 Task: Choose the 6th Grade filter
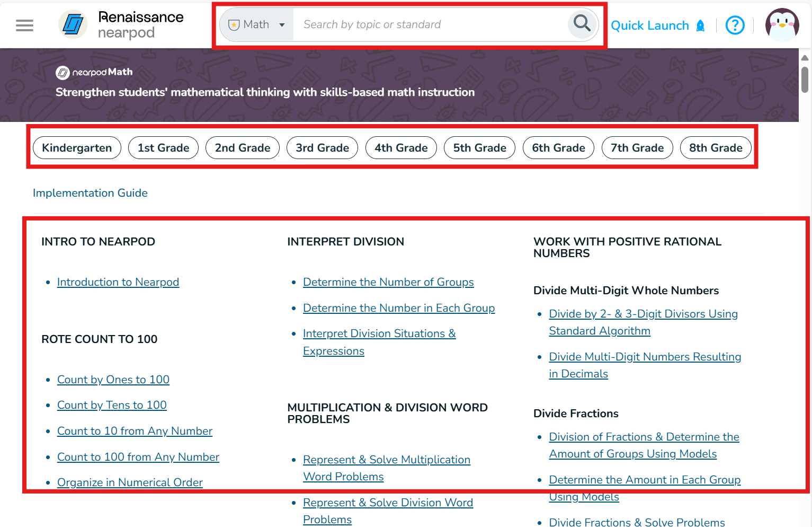coord(558,147)
